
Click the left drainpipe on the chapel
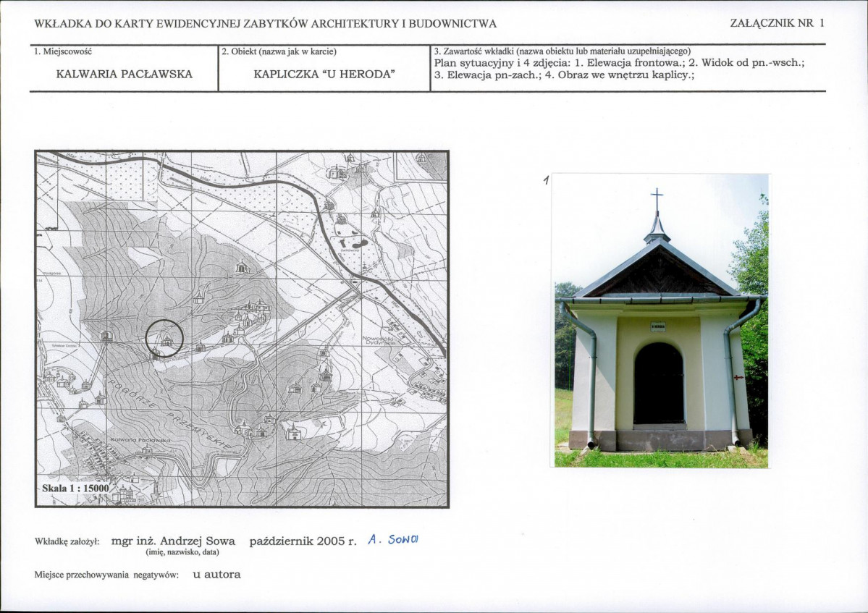[592, 376]
